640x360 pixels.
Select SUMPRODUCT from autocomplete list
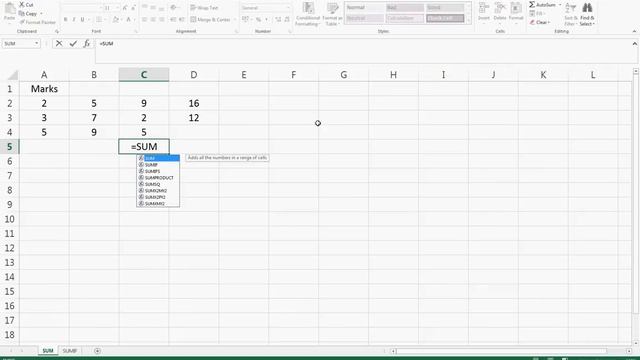(x=158, y=178)
